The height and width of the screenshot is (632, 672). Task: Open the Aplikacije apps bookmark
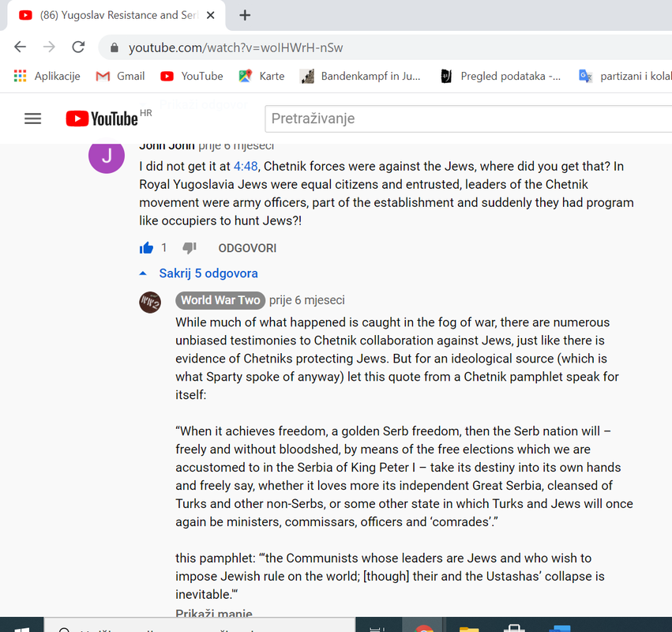click(x=47, y=76)
